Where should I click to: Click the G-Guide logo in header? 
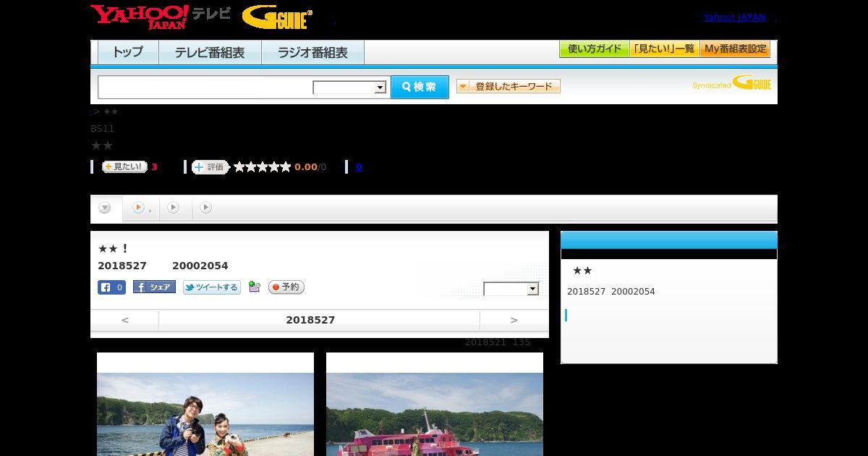coord(277,17)
